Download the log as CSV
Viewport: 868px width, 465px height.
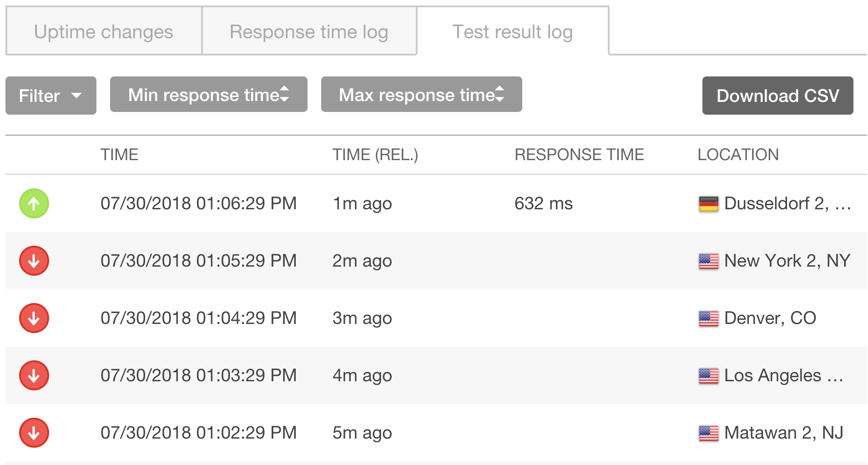click(x=778, y=96)
